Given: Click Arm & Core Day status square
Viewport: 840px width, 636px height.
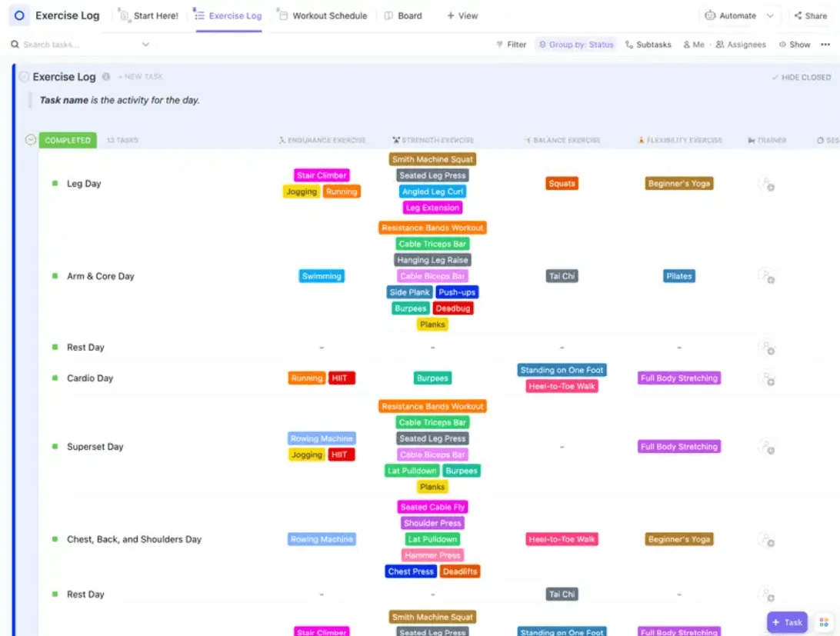Looking at the screenshot, I should pyautogui.click(x=55, y=276).
